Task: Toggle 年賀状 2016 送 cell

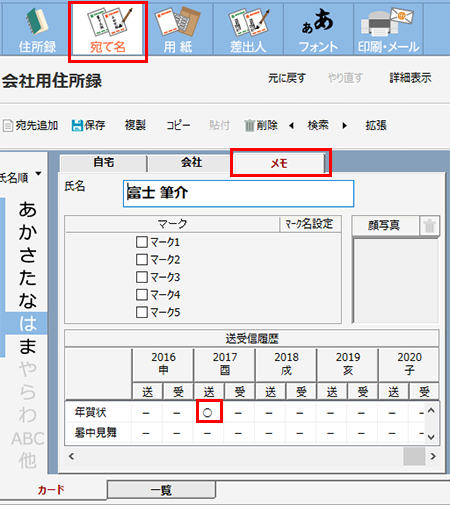Action: (146, 413)
